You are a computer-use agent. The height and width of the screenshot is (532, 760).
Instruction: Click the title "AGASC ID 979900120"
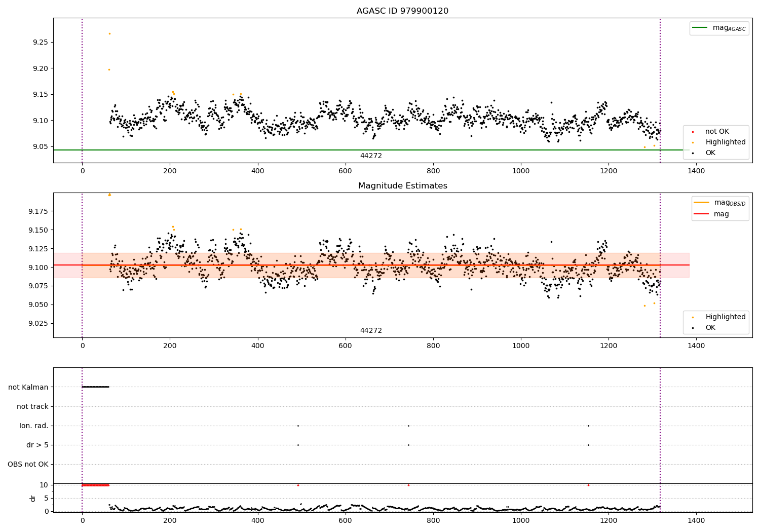(402, 11)
